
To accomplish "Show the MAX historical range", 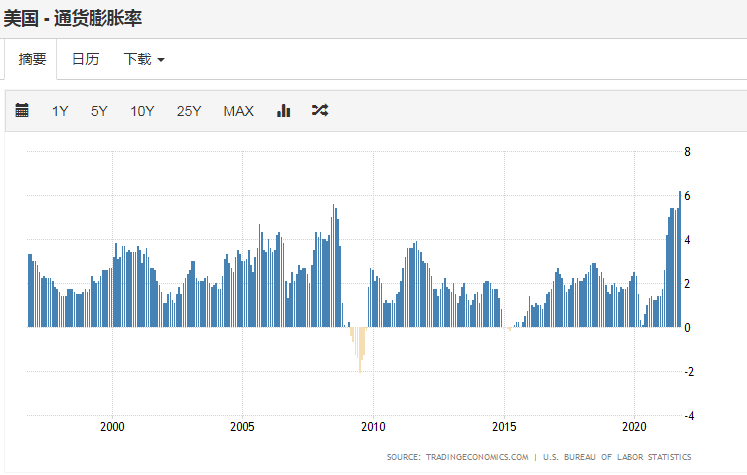I will [x=238, y=111].
